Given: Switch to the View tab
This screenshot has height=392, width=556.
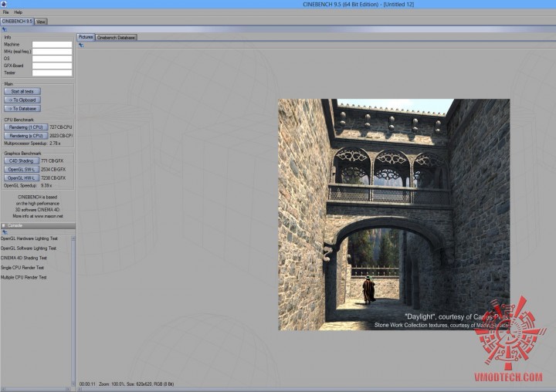Looking at the screenshot, I should [x=41, y=22].
